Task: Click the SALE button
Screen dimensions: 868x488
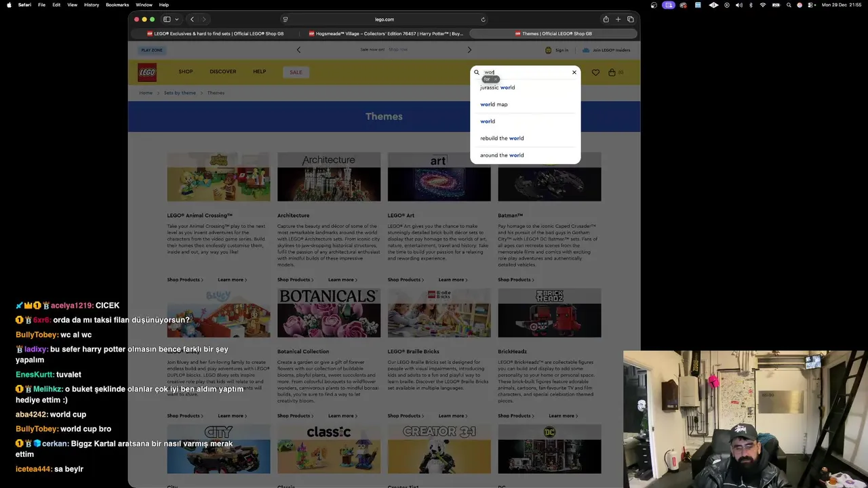Action: [x=296, y=72]
